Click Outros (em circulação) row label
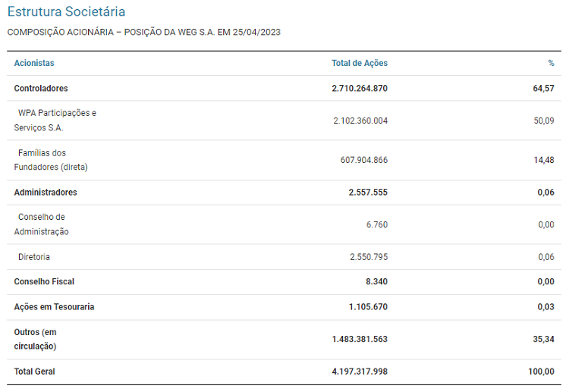 pyautogui.click(x=36, y=339)
